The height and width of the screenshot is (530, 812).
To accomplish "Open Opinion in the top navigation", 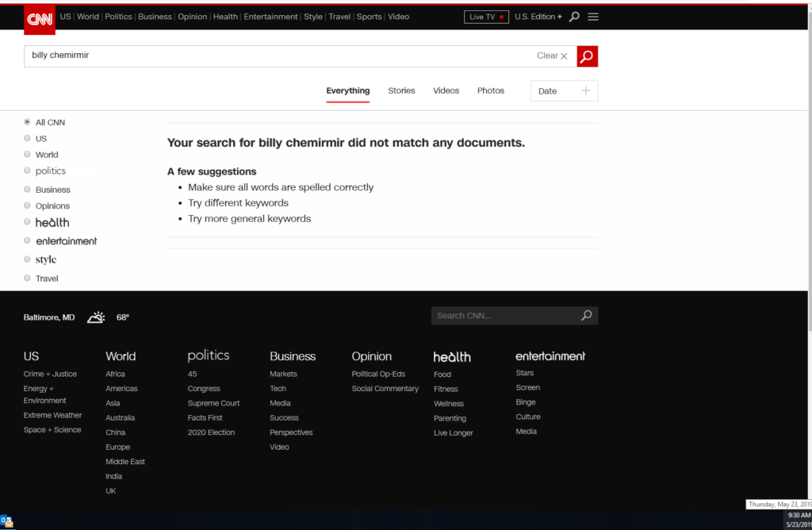I will point(192,17).
